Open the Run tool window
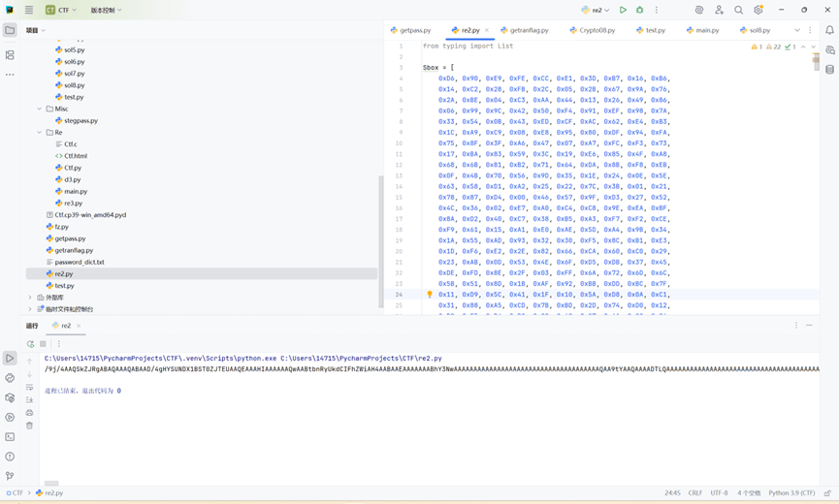The height and width of the screenshot is (504, 839). [x=10, y=358]
